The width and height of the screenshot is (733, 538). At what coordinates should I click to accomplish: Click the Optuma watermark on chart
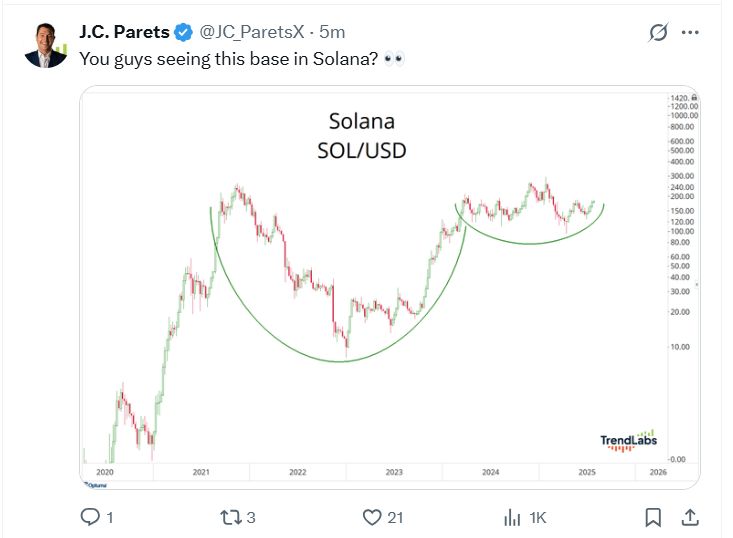98,487
